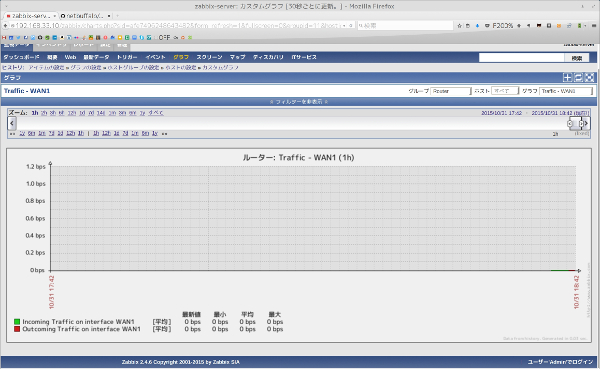
Task: Click the 検索 search button
Action: tap(577, 58)
